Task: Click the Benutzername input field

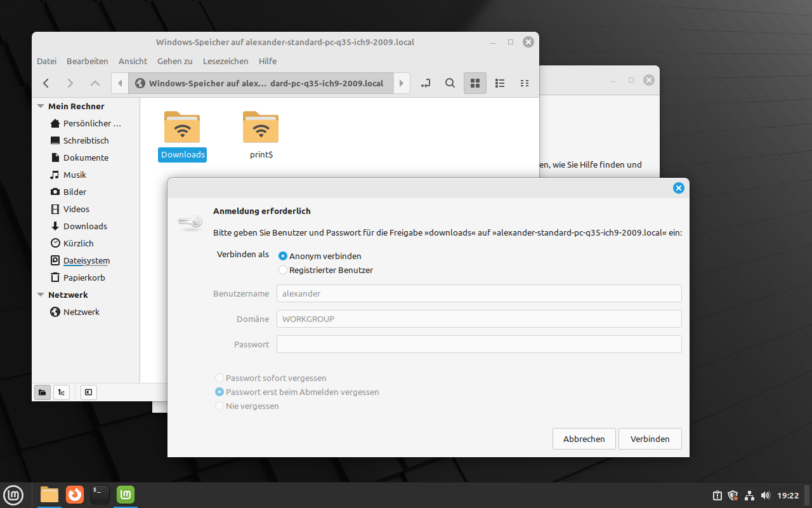Action: coord(479,293)
